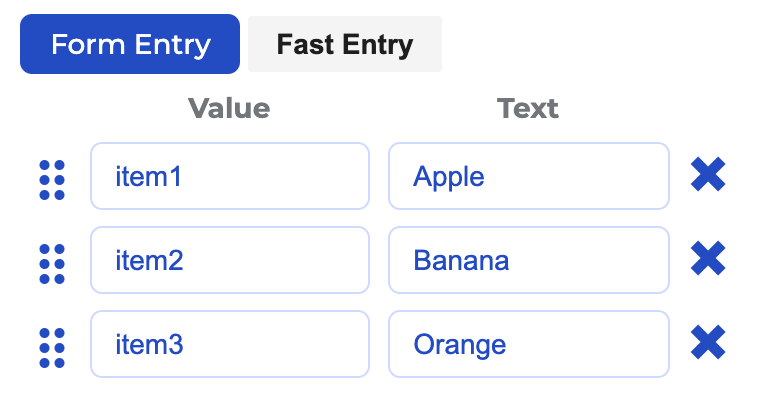Edit the Apple text field
Image resolution: width=772 pixels, height=404 pixels.
click(x=528, y=177)
